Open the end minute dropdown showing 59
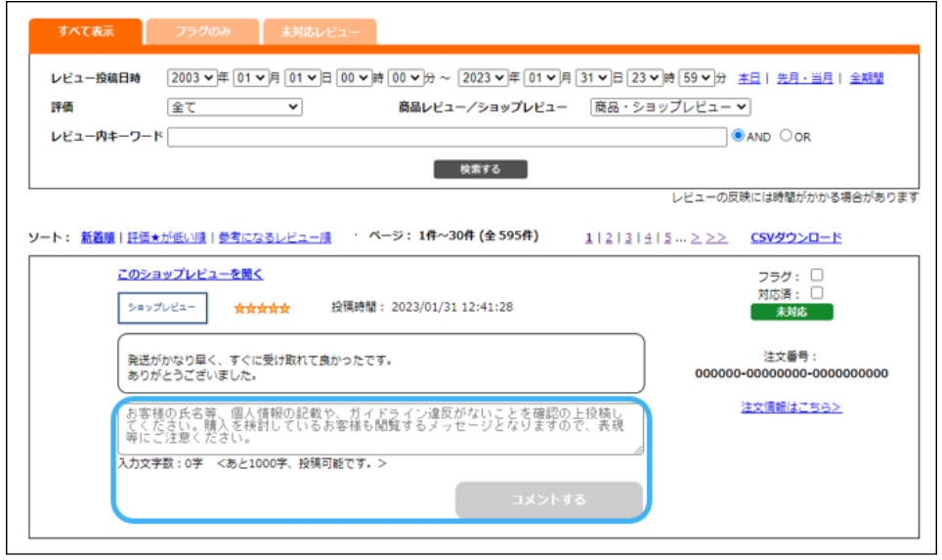The width and height of the screenshot is (942, 560). coord(697,78)
